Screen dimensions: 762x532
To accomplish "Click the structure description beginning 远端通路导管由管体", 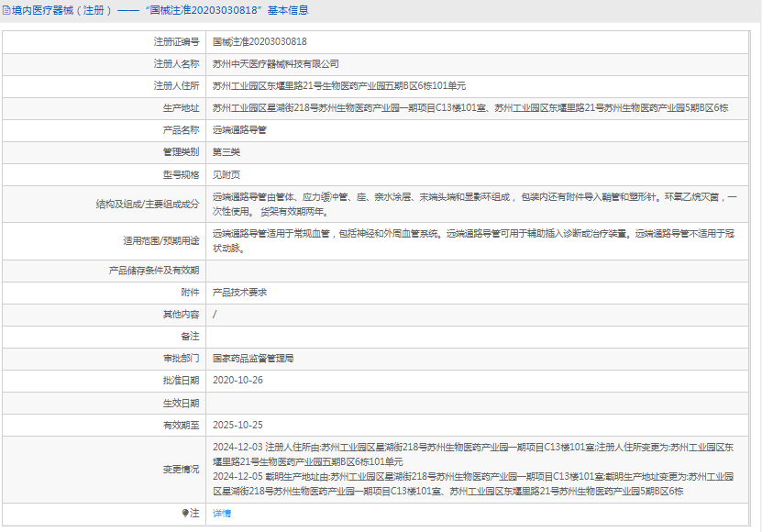I will point(475,205).
